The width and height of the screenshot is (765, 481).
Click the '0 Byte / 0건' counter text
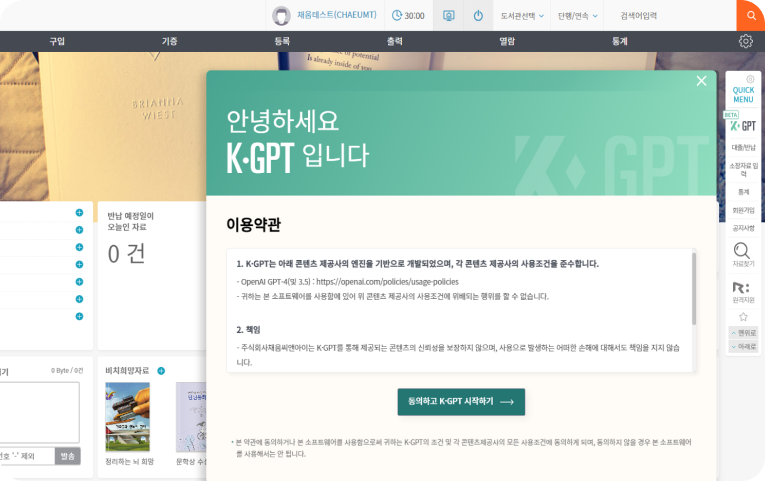tap(67, 371)
